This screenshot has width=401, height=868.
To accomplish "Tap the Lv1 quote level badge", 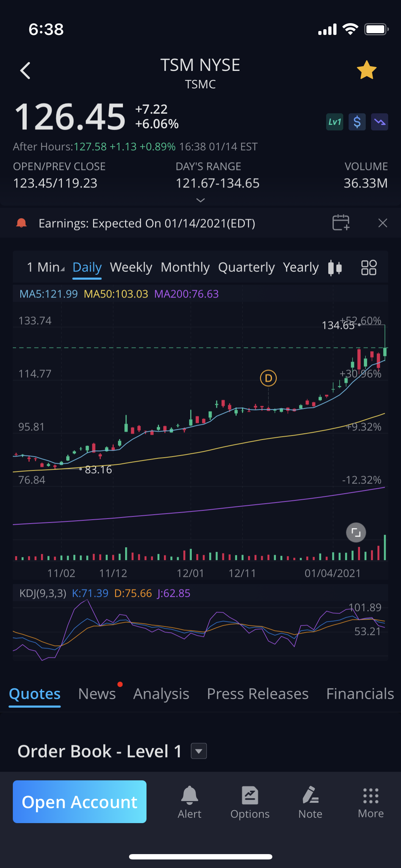I will pyautogui.click(x=334, y=122).
